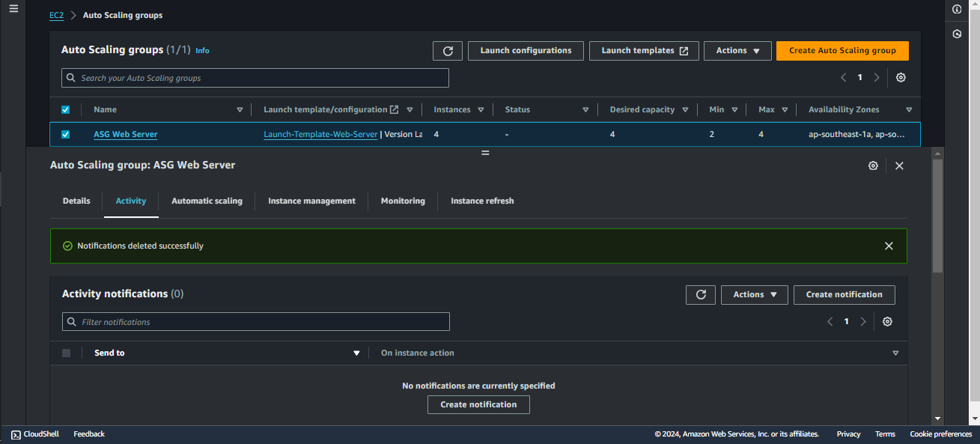This screenshot has width=980, height=444.
Task: Open Launch configurations
Action: click(x=526, y=51)
